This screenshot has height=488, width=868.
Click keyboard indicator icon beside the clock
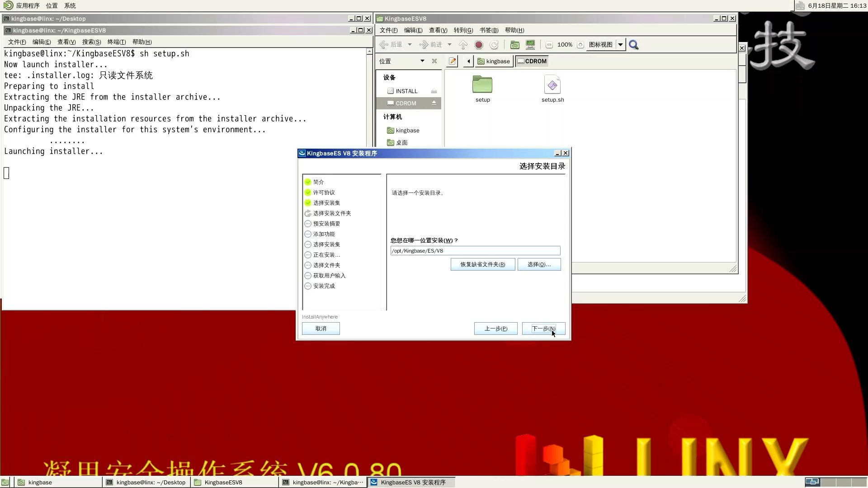coord(800,5)
